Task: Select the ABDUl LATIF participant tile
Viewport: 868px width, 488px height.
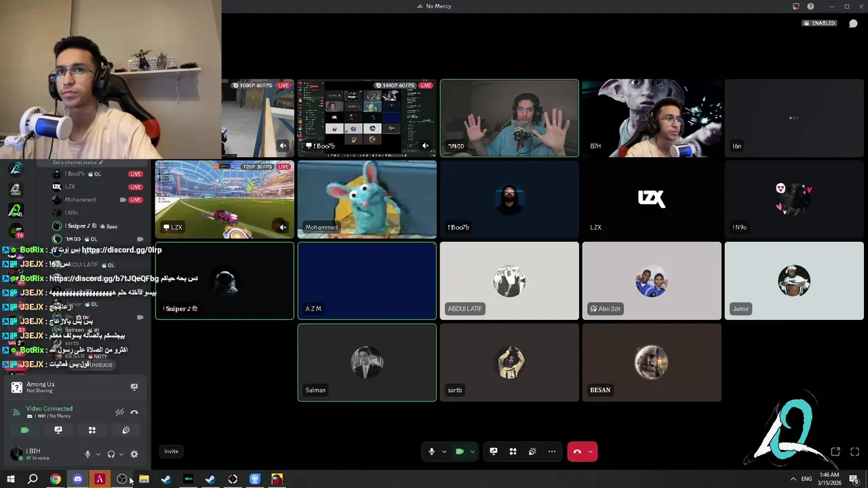Action: (x=509, y=281)
